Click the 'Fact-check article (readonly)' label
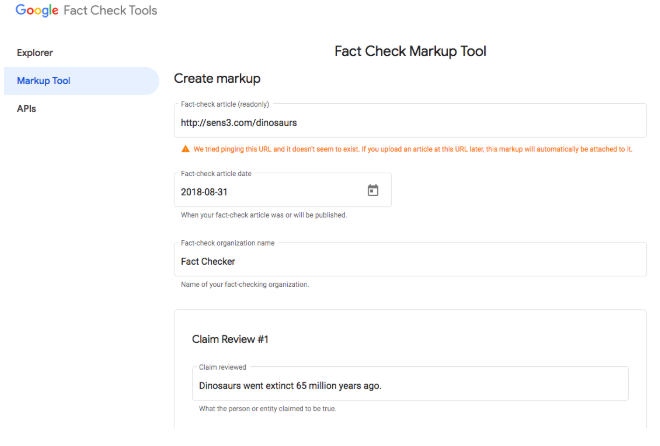 click(x=225, y=104)
